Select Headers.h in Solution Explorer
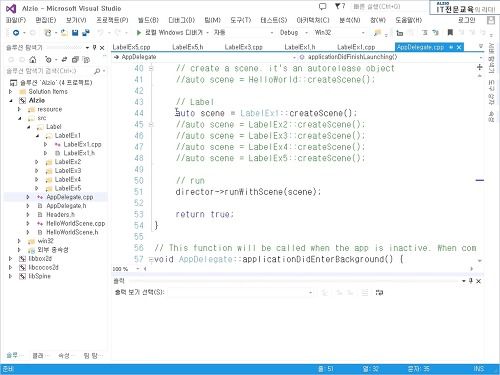The image size is (500, 375). tap(60, 215)
